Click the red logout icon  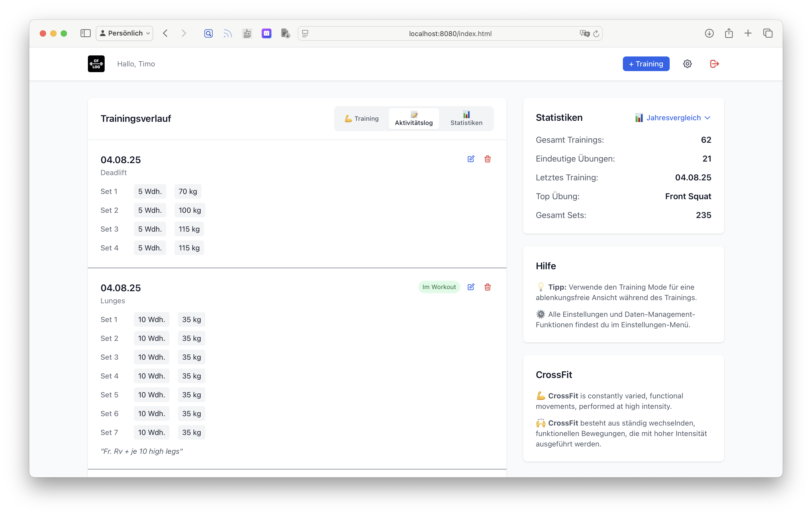point(714,64)
